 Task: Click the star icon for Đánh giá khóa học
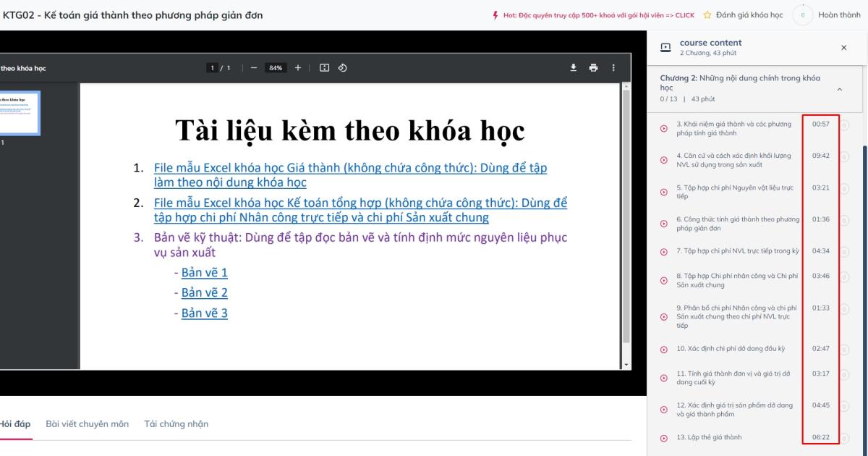(x=707, y=14)
